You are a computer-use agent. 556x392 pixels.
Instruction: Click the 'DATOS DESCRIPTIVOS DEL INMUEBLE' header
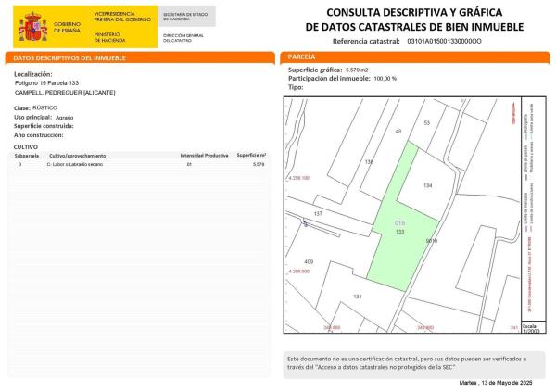(140, 57)
